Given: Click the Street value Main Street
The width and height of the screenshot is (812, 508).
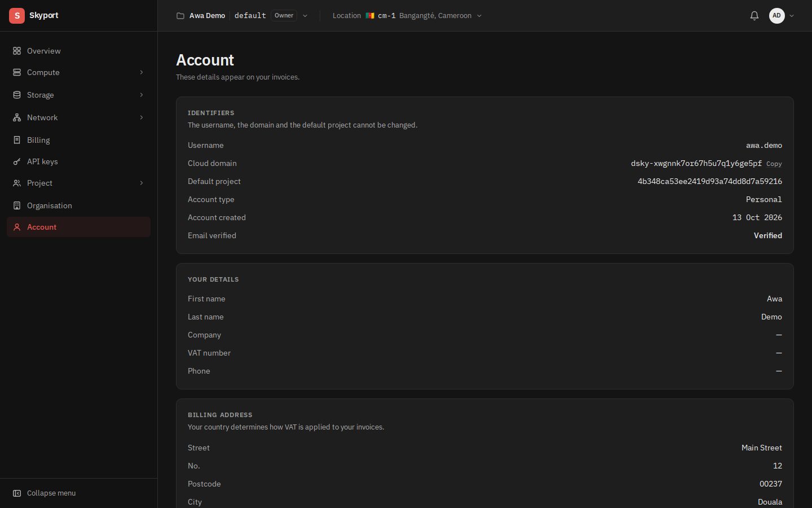Looking at the screenshot, I should pyautogui.click(x=762, y=448).
